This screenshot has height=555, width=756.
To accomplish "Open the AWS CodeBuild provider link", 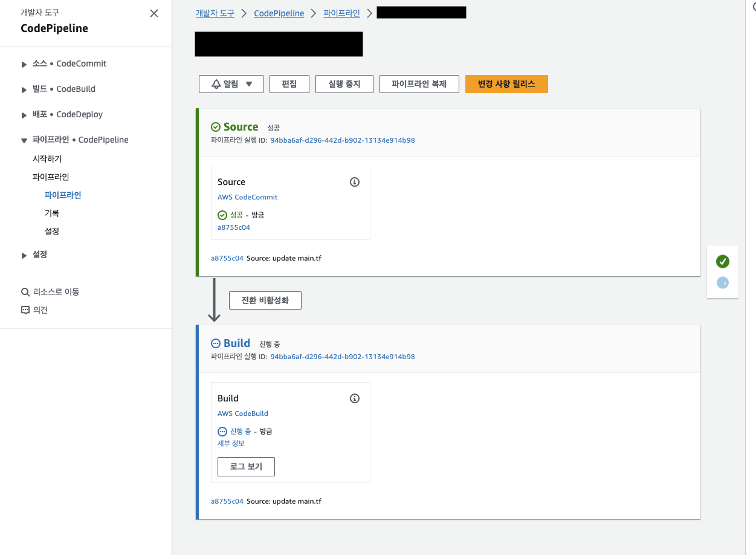I will pyautogui.click(x=243, y=414).
